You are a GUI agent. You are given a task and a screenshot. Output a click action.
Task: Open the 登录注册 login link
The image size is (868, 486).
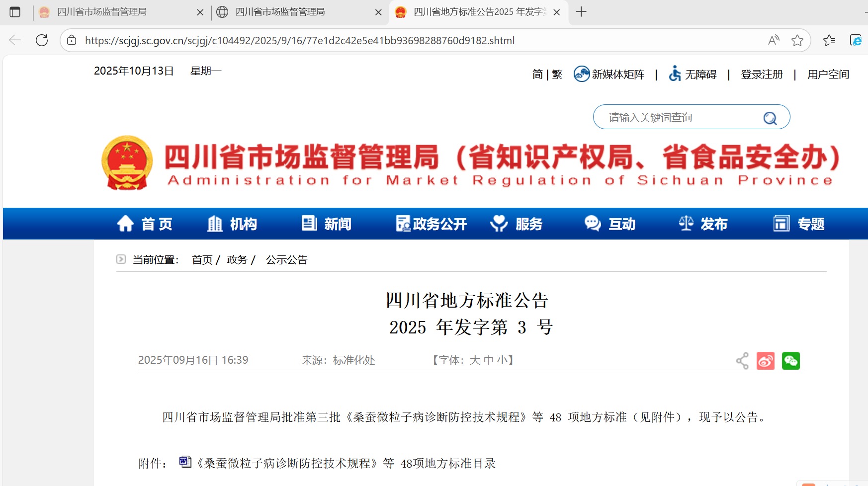[762, 75]
